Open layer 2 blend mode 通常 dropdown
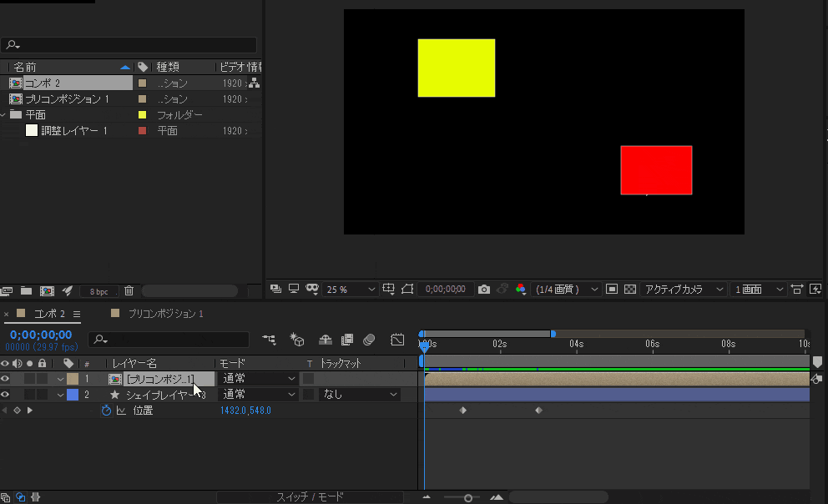This screenshot has height=504, width=828. [258, 394]
